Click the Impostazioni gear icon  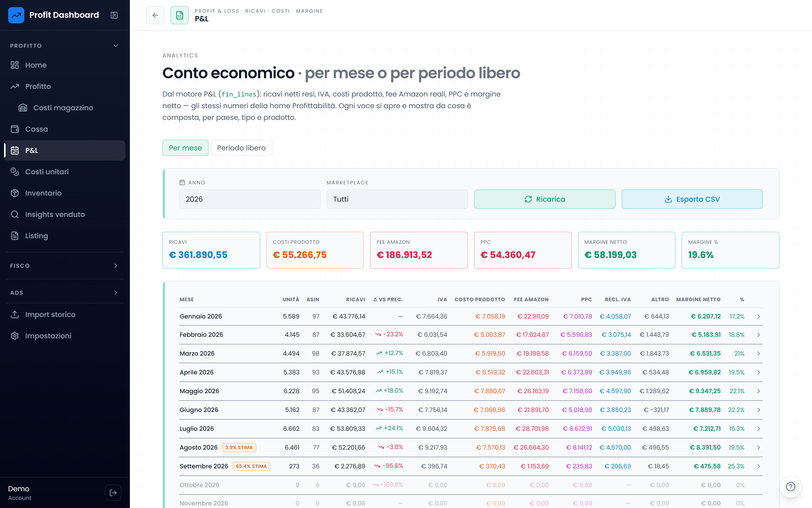tap(14, 336)
